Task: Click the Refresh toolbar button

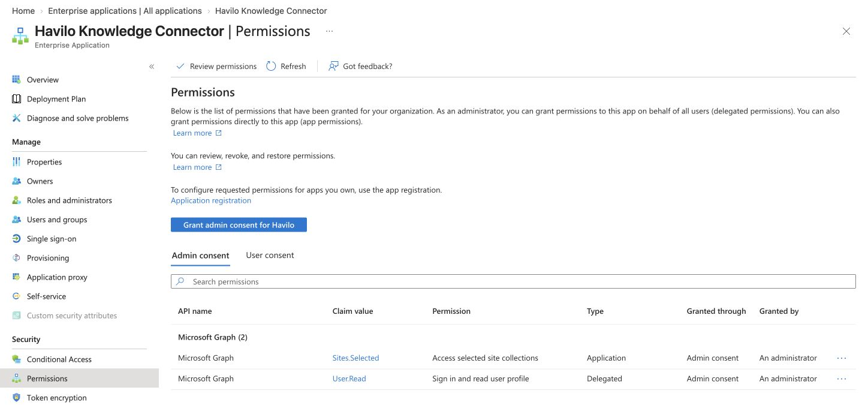Action: pyautogui.click(x=286, y=67)
